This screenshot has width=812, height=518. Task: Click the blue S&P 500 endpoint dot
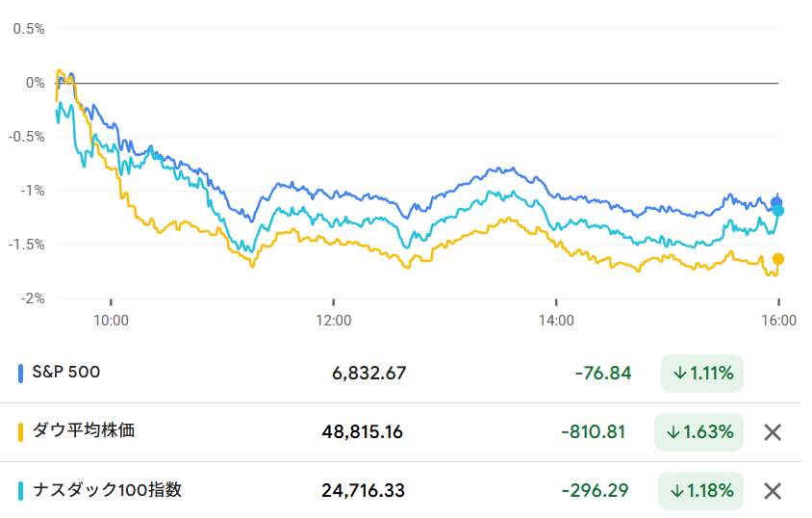(777, 202)
